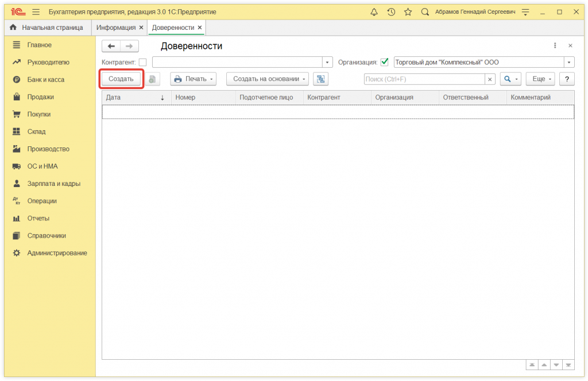Viewport: 588px width, 381px height.
Task: Click the favorites star icon
Action: click(408, 11)
